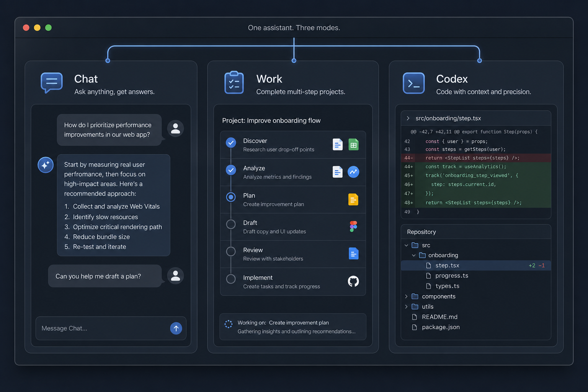Viewport: 588px width, 392px height.
Task: Click the README.md file icon
Action: click(x=415, y=317)
